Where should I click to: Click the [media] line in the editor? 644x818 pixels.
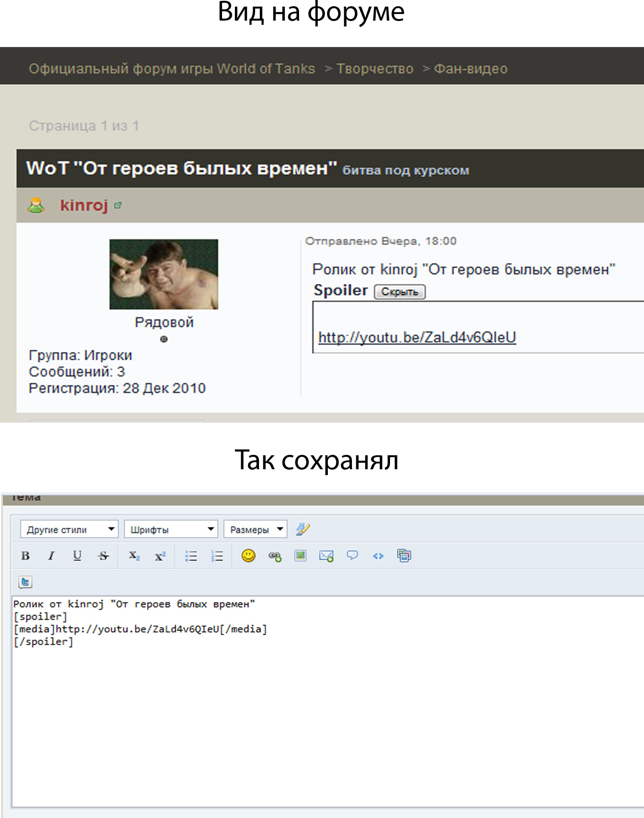click(x=140, y=629)
